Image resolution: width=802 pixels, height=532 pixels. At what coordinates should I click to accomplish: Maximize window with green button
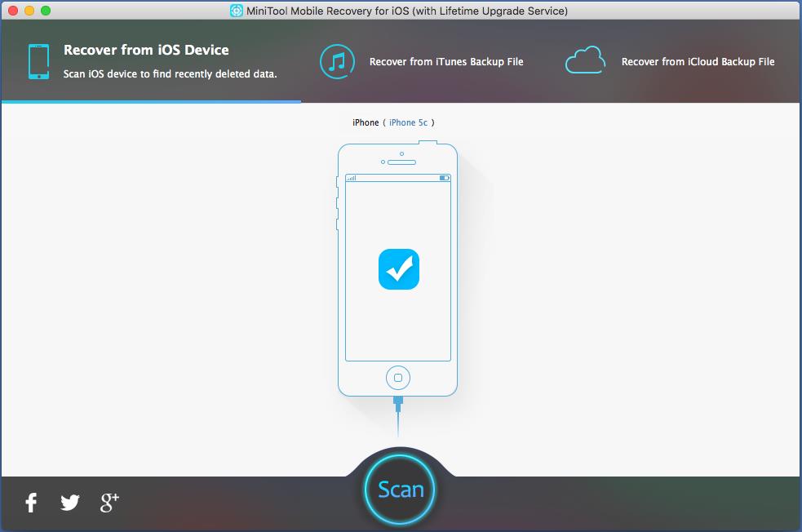click(x=46, y=11)
